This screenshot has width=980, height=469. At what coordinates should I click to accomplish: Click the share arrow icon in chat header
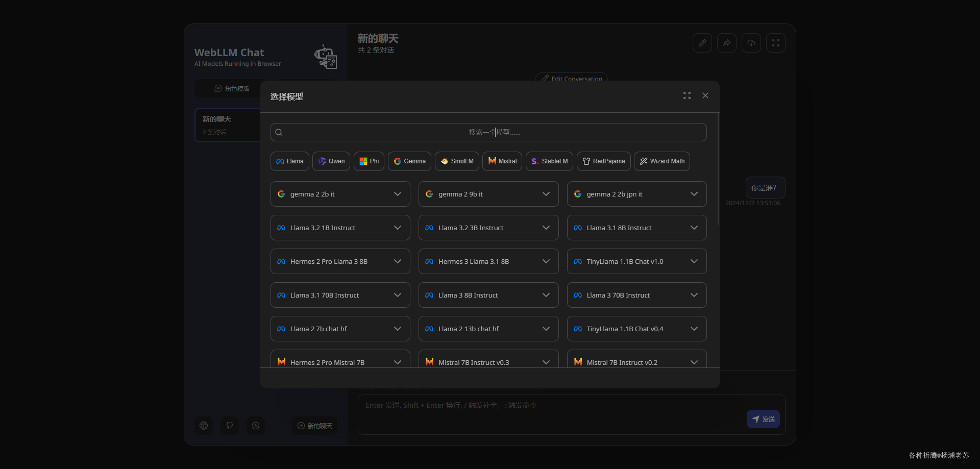pyautogui.click(x=727, y=43)
